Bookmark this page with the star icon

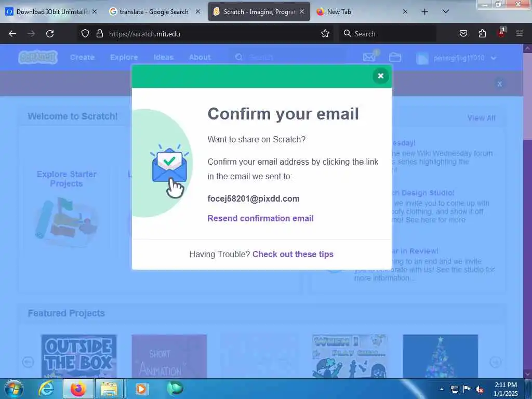click(x=325, y=34)
